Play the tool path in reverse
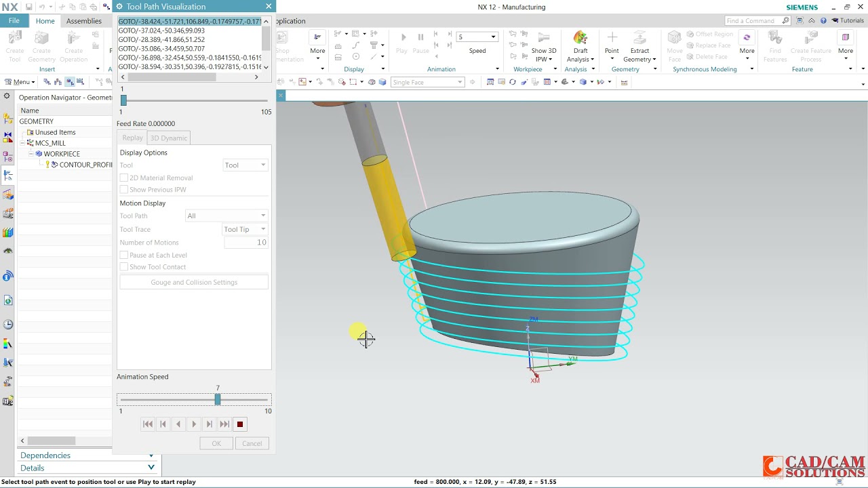The image size is (868, 488). tap(178, 424)
